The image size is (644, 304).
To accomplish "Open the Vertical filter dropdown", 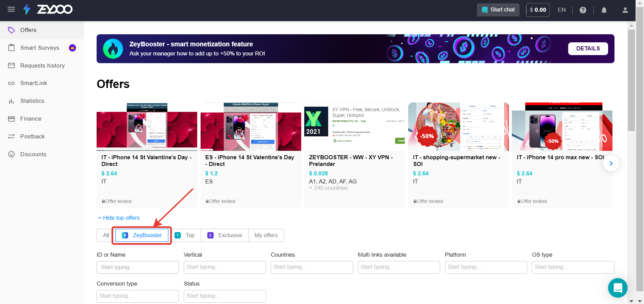I will coord(225,267).
